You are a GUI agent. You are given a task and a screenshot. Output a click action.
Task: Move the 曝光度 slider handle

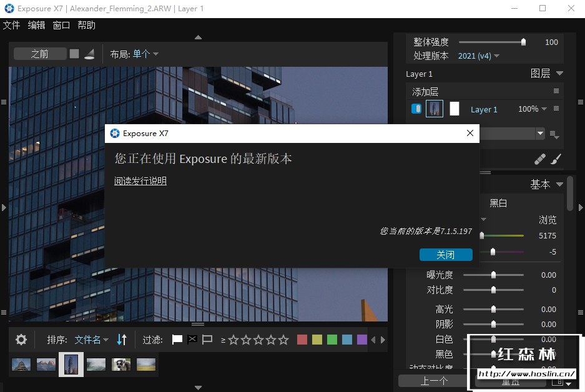[x=493, y=275]
